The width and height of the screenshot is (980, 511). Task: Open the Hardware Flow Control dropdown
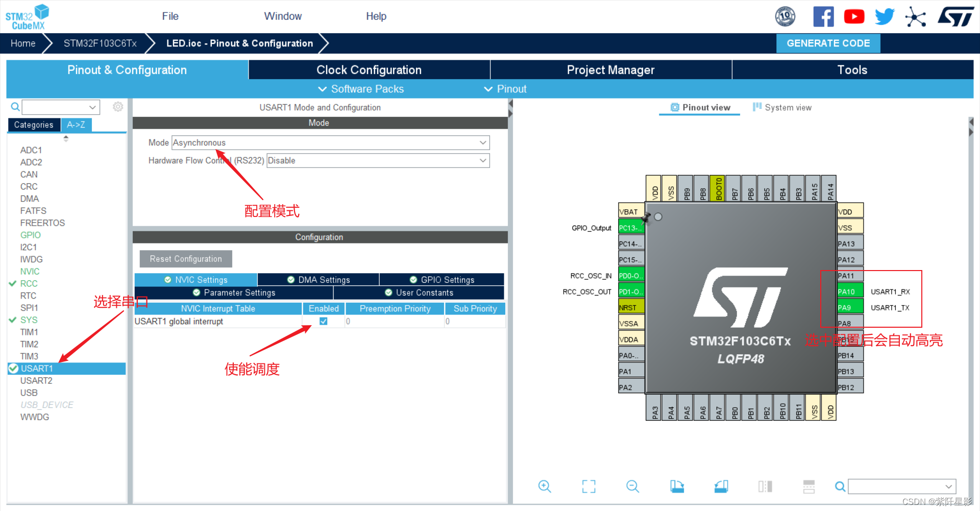pos(378,160)
